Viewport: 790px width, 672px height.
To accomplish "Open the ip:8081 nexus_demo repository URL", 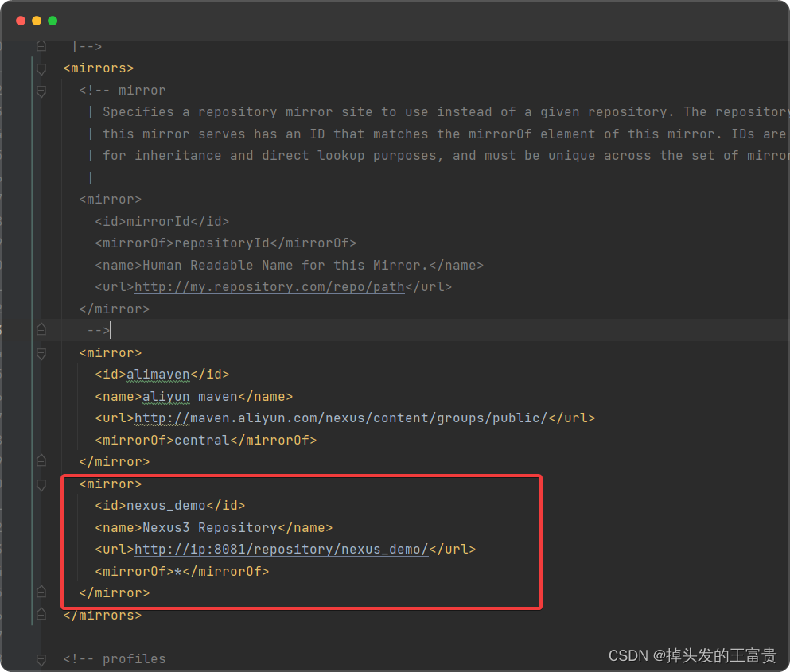I will click(x=281, y=549).
